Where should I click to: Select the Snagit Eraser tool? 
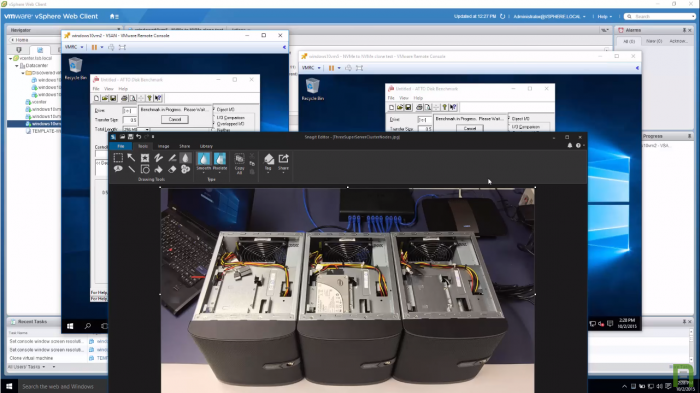point(172,169)
